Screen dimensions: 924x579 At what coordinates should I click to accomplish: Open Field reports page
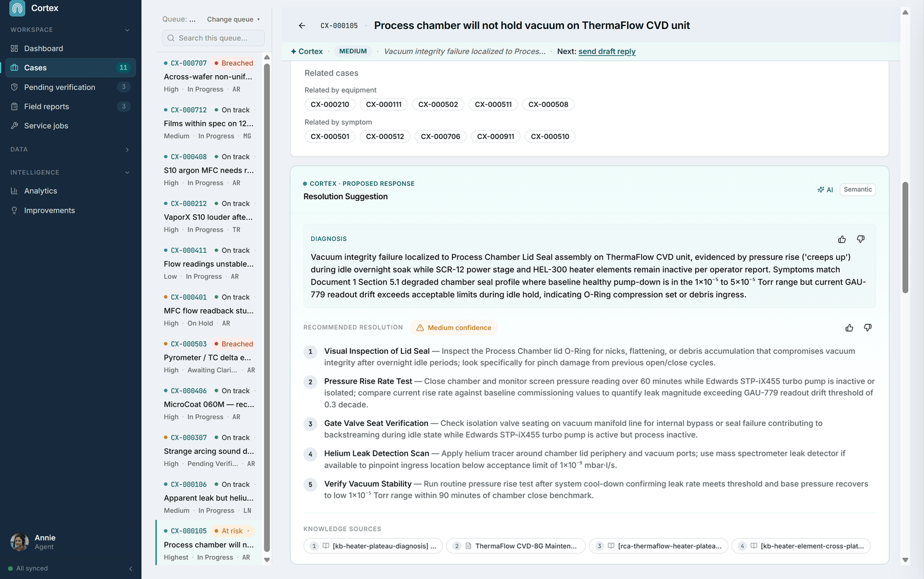[70, 106]
